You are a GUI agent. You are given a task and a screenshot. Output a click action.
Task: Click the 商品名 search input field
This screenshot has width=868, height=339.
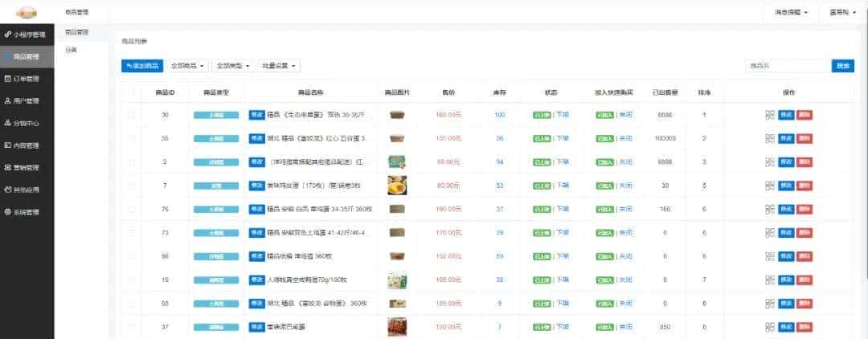[786, 66]
